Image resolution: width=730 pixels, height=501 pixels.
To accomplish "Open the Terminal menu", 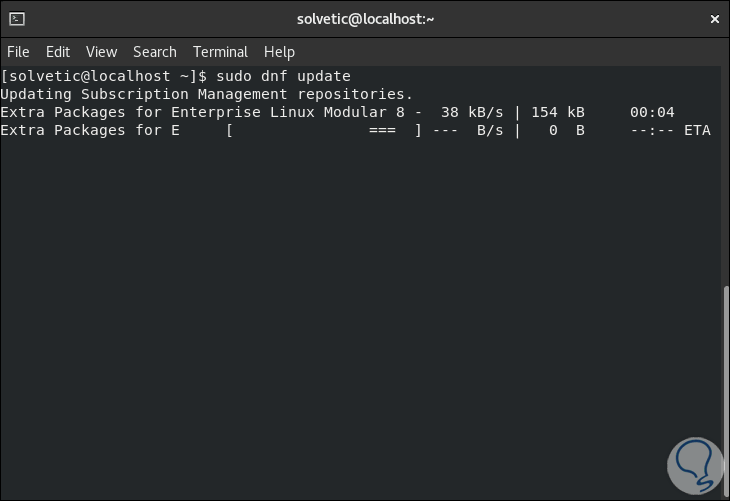I will point(220,52).
